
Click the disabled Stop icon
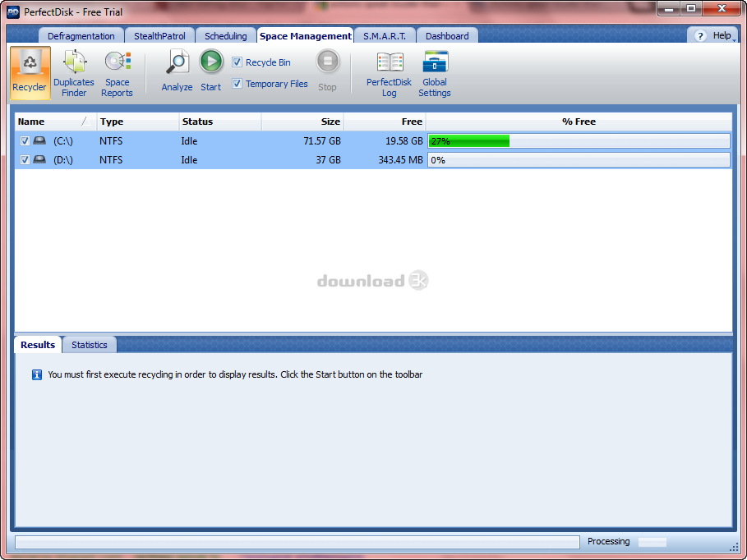click(x=328, y=62)
